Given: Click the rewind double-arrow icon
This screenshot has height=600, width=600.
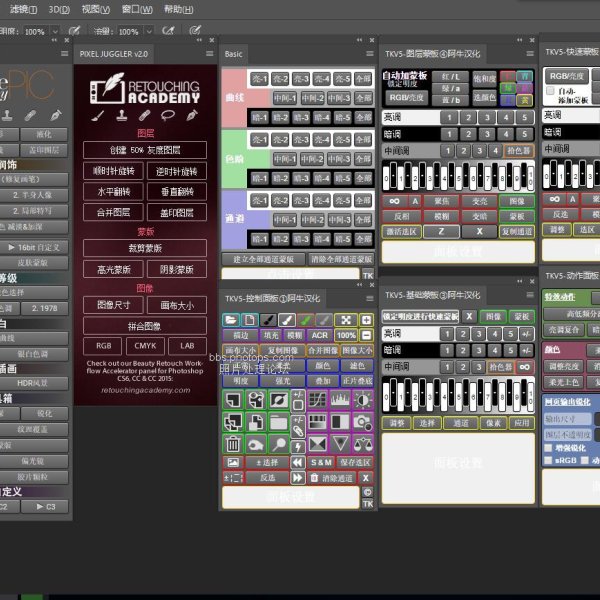Looking at the screenshot, I should (297, 463).
